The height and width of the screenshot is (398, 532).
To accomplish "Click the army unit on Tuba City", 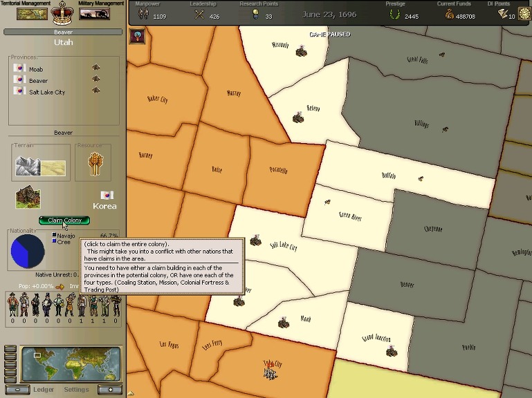I will click(x=270, y=372).
